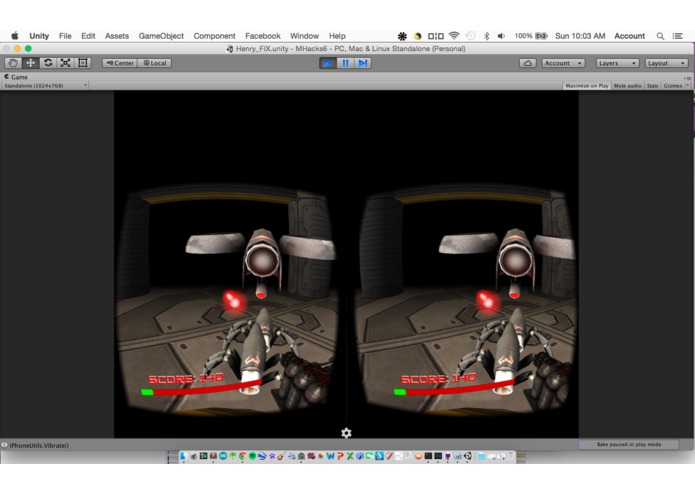
Task: Open the Facebook menu
Action: (x=263, y=36)
